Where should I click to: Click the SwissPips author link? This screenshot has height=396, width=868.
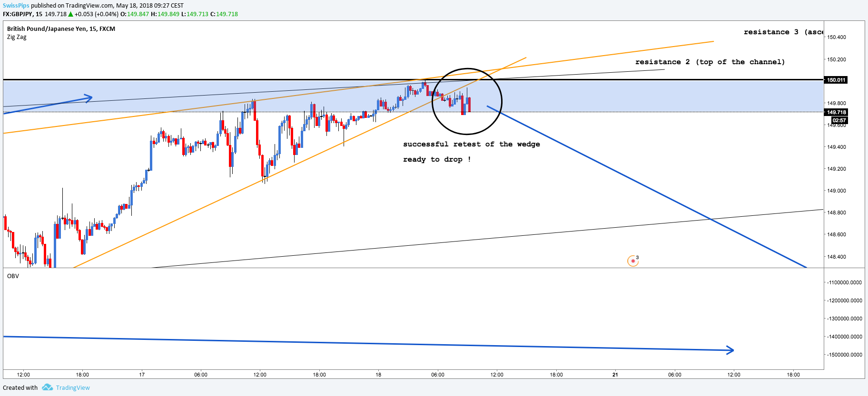pos(16,6)
